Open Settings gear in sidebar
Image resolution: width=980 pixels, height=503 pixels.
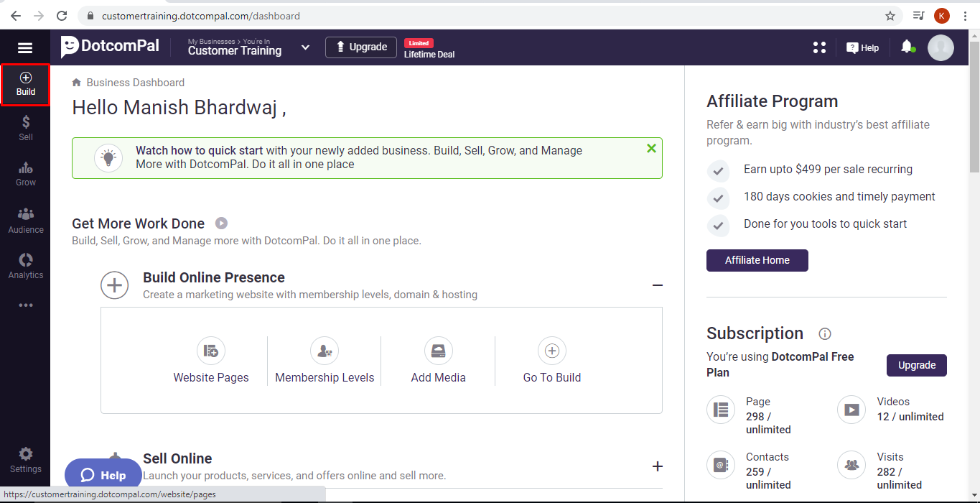click(26, 460)
